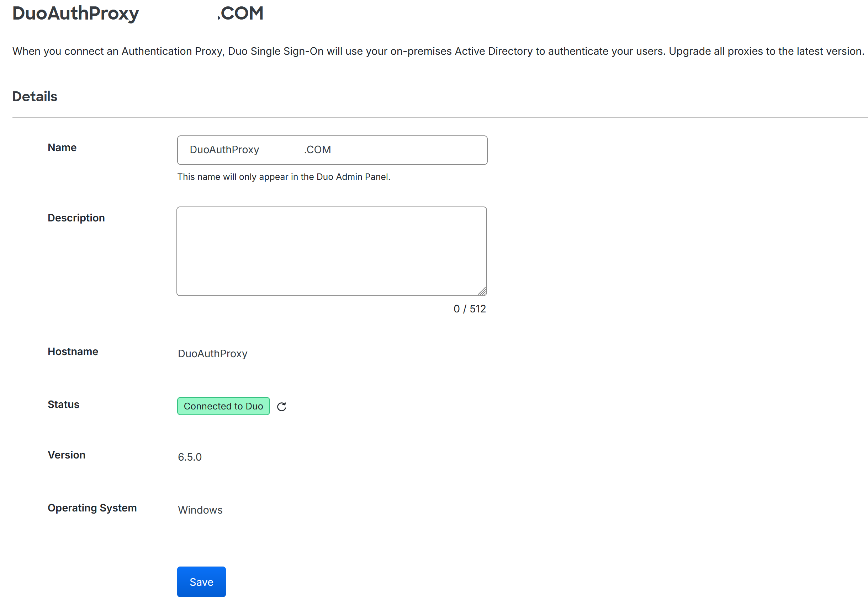Click the Description field label

(x=76, y=218)
